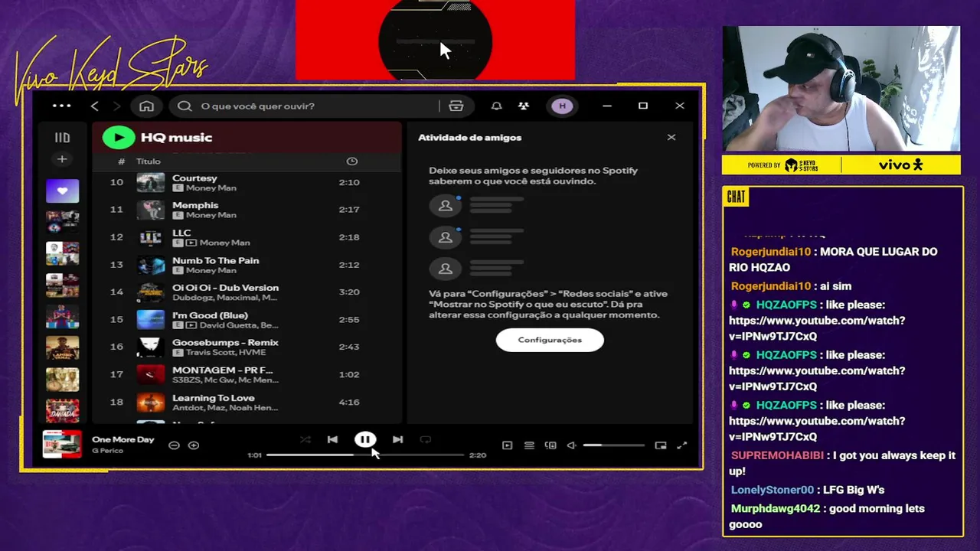Screen dimensions: 980x551
Task: Open the Spotify three-dots menu
Action: tap(62, 106)
